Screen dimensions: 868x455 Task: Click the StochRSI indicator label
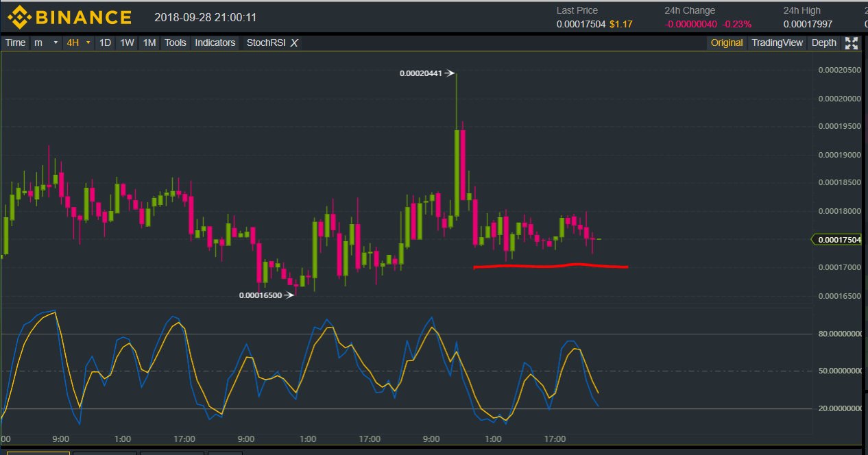265,42
